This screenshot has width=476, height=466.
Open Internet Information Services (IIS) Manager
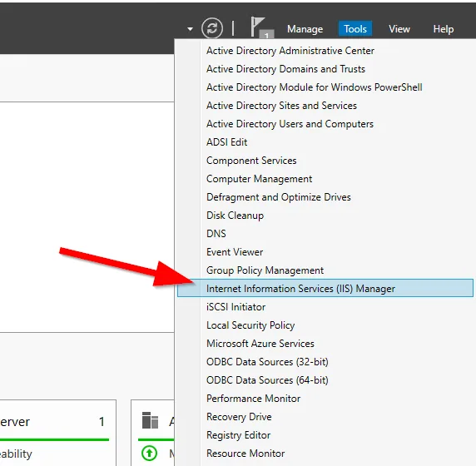pos(325,288)
